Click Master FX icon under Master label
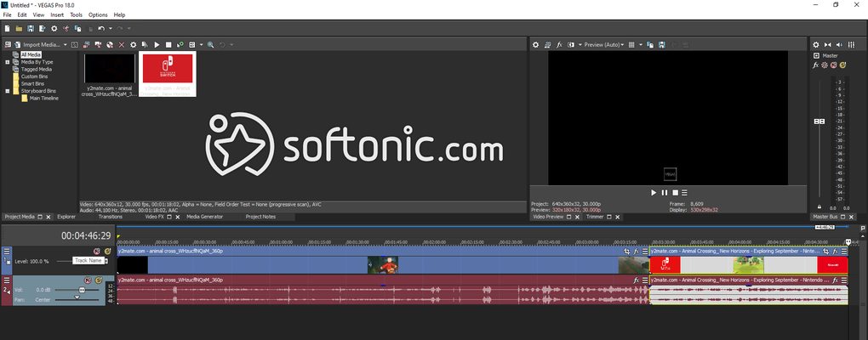Image resolution: width=868 pixels, height=340 pixels. coord(815,65)
